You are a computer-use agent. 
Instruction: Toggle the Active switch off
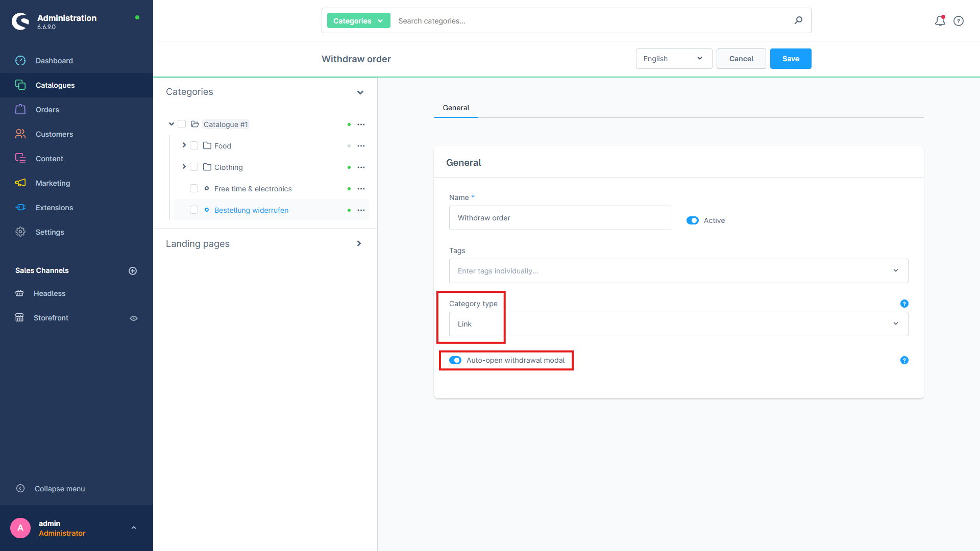click(692, 220)
